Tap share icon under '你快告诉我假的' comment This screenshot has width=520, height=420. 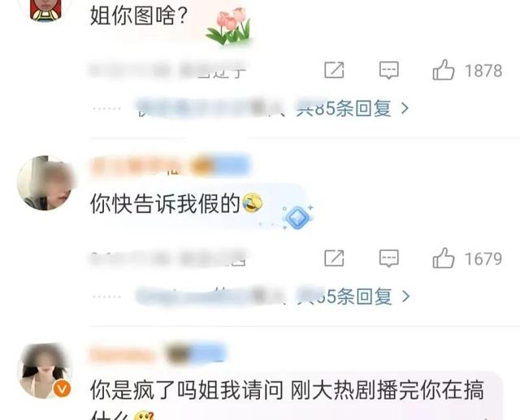(334, 258)
